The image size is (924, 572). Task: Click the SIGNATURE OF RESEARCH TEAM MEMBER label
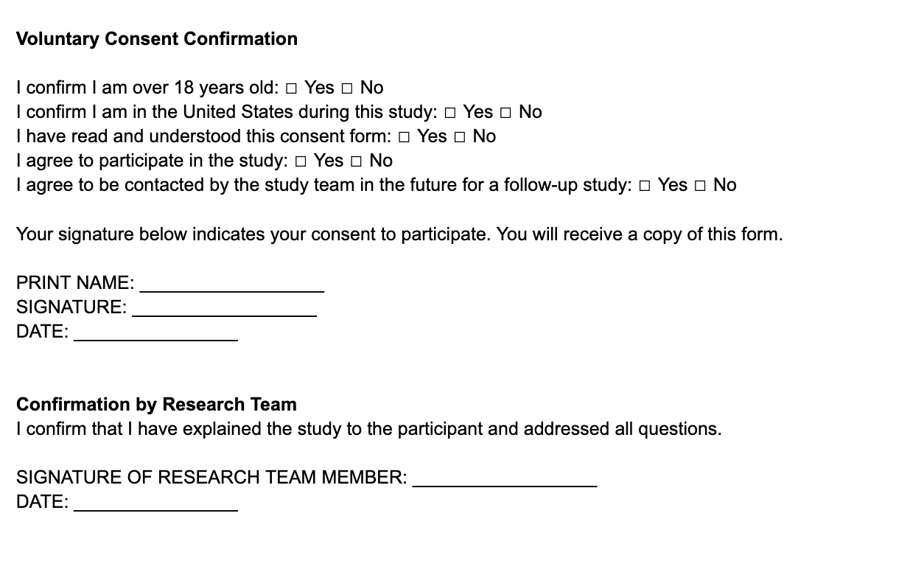click(211, 478)
